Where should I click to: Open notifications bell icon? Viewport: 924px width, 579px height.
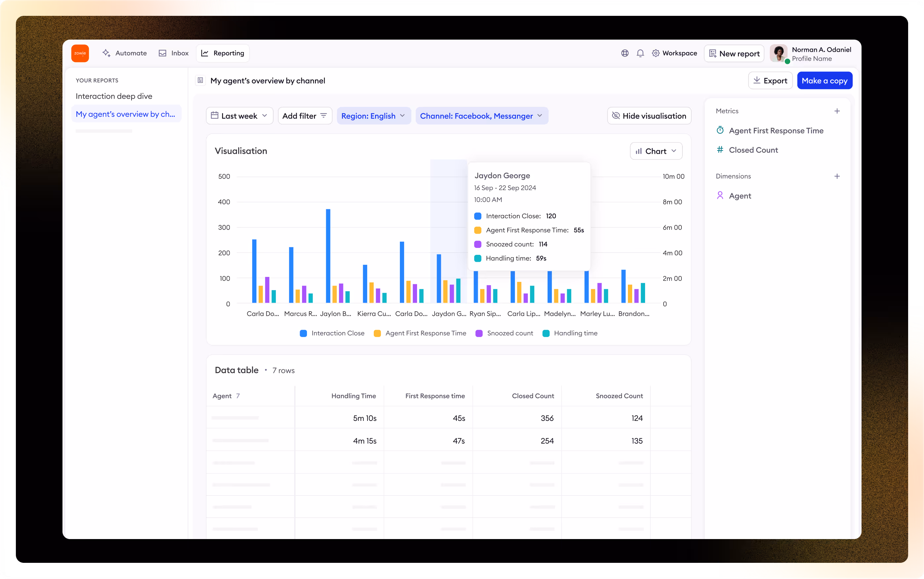640,53
